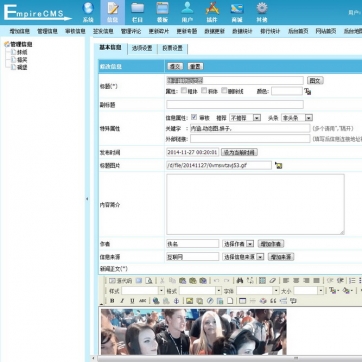Click the 增加来源 button
Viewport: 362px width, 362px height.
click(x=281, y=257)
